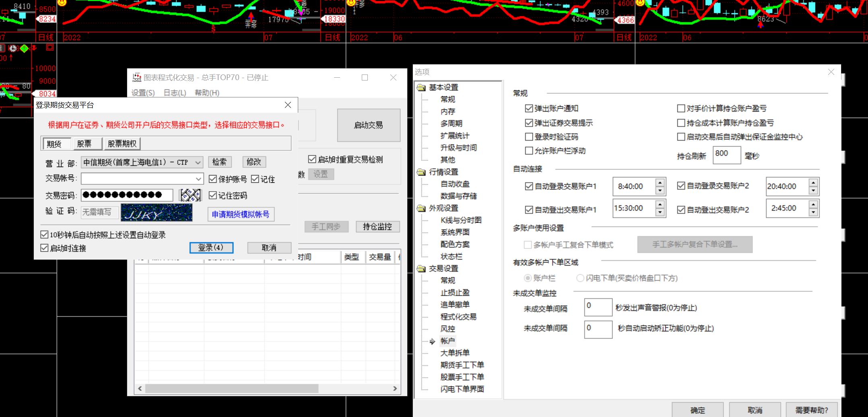Screen dimensions: 868x417
Task: Increase auto-login account 1 time
Action: [660, 182]
